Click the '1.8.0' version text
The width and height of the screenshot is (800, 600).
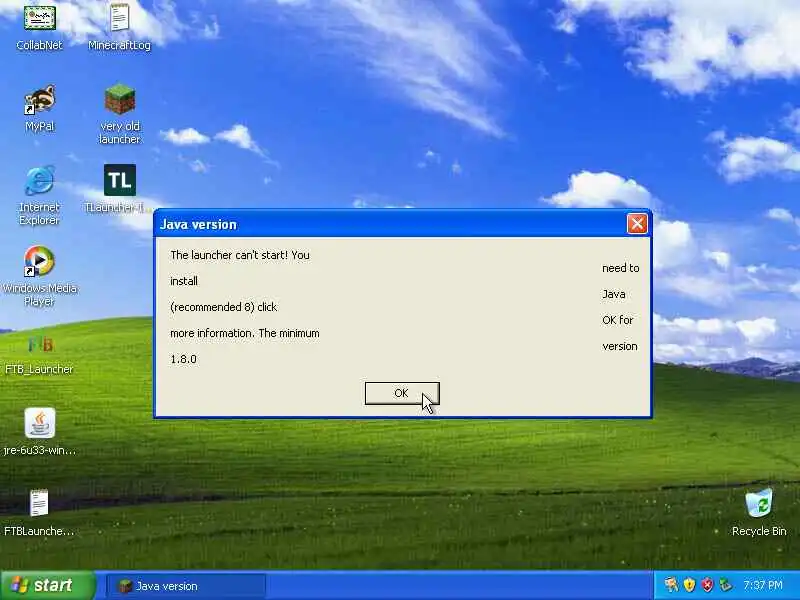(x=183, y=359)
